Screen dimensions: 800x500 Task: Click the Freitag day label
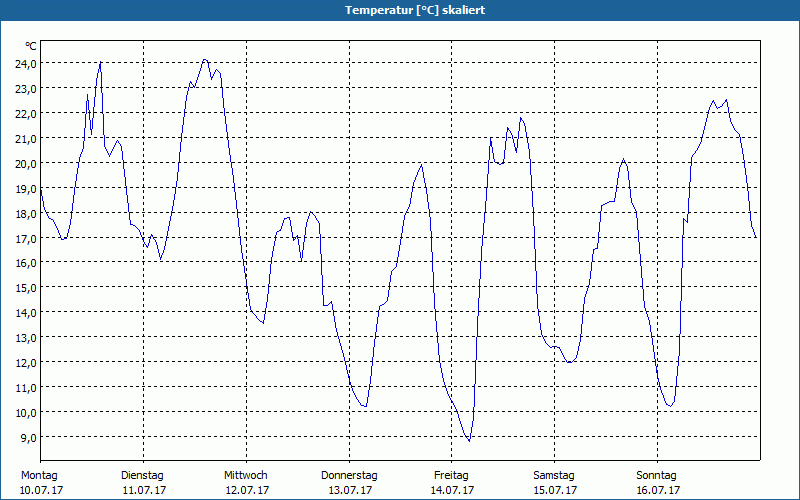tap(451, 476)
